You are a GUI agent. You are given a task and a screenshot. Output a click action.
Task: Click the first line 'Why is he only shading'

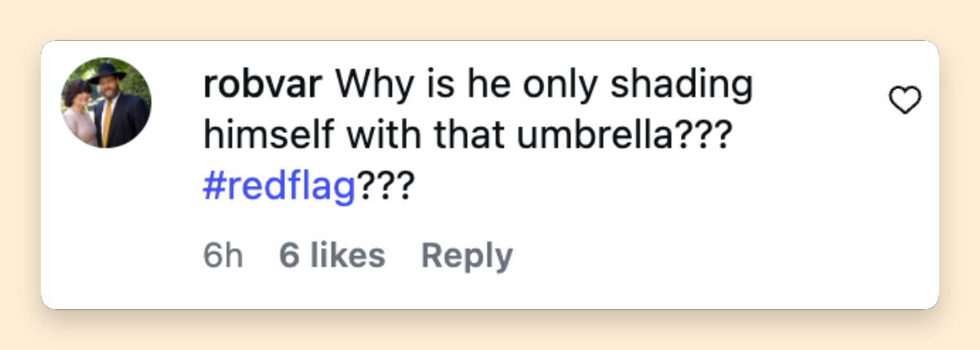[x=544, y=86]
